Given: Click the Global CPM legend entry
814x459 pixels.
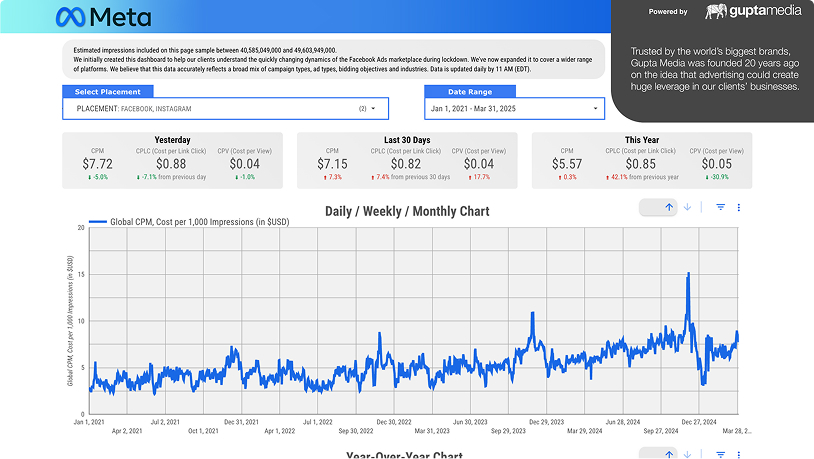Looking at the screenshot, I should (189, 222).
